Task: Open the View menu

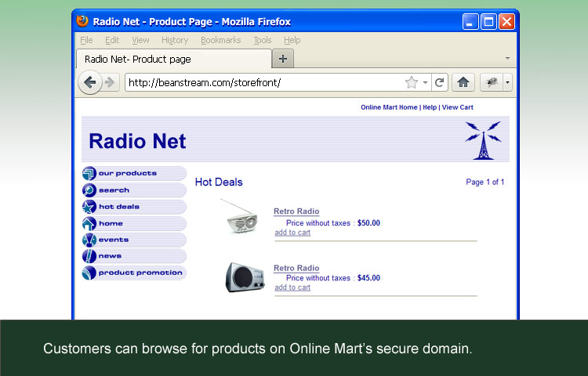Action: [x=140, y=40]
